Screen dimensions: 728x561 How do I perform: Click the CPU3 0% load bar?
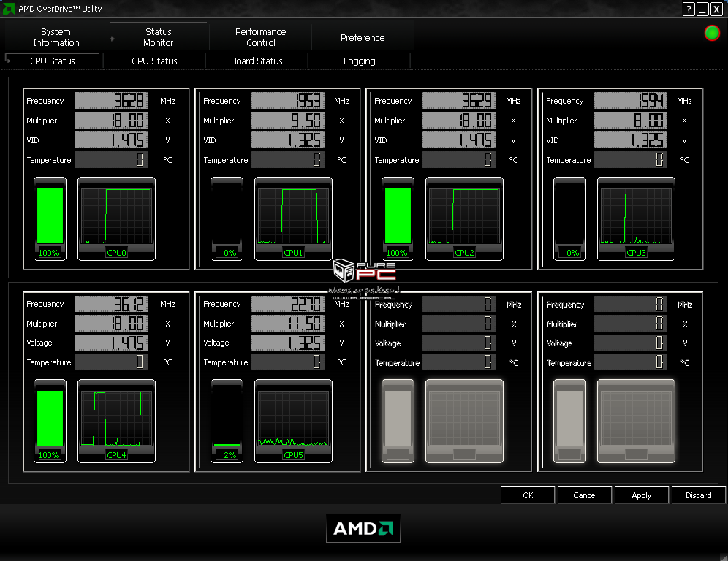569,218
